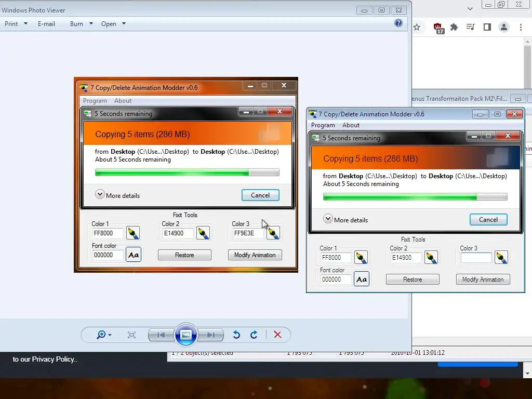This screenshot has width=532, height=399.
Task: Close the '5 Seconds remaining' dialog in right window
Action: 508,136
